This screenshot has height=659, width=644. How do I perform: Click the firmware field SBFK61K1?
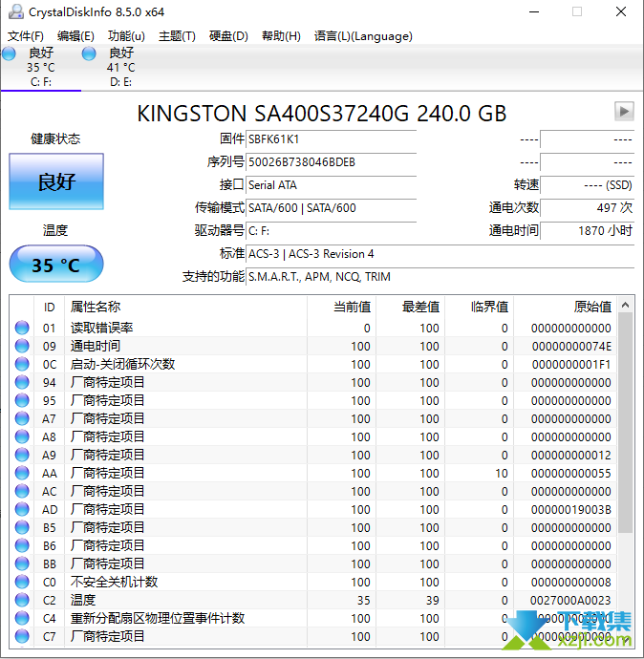(331, 139)
